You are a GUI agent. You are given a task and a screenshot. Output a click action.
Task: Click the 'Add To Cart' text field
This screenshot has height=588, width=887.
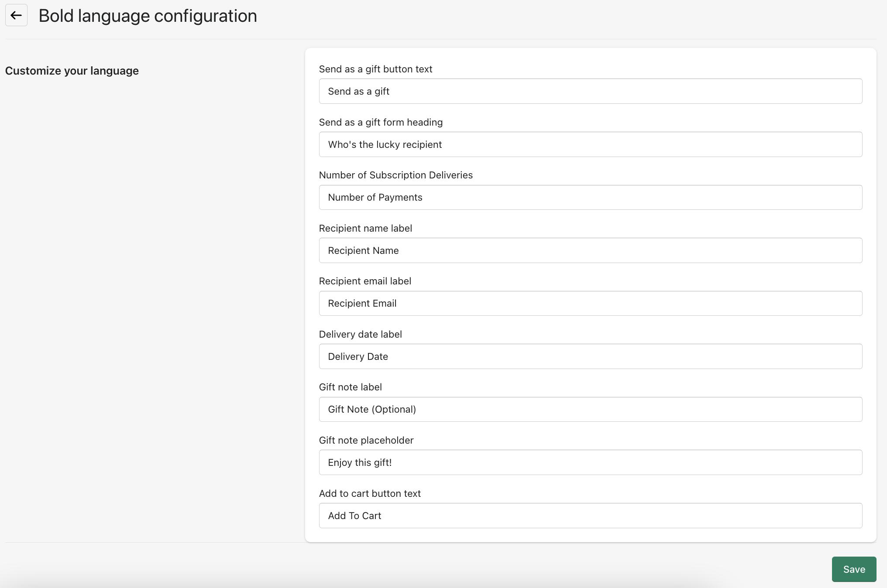pyautogui.click(x=590, y=516)
